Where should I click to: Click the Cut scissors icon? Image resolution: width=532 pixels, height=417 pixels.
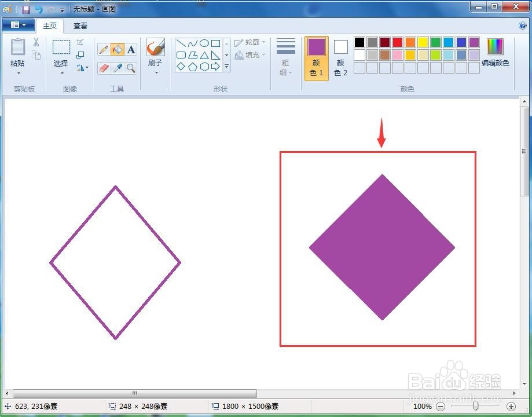pos(36,42)
